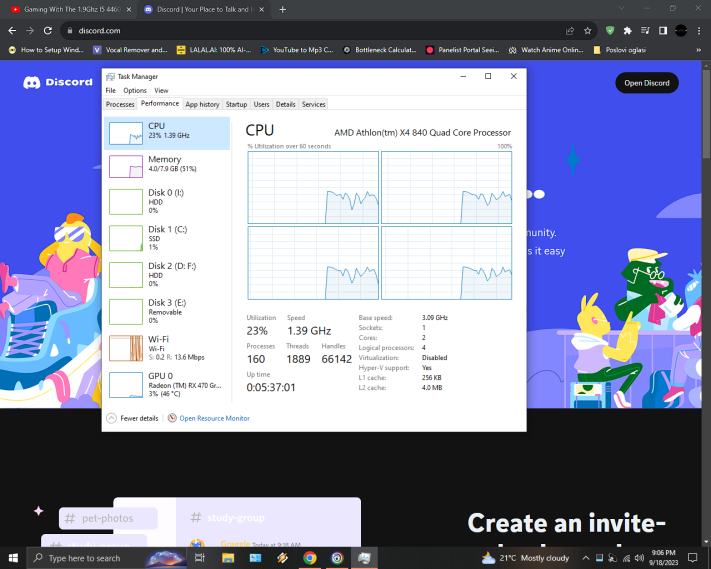Image resolution: width=711 pixels, height=569 pixels.
Task: Select Disk 1 (C:) SSD performance item
Action: 167,238
